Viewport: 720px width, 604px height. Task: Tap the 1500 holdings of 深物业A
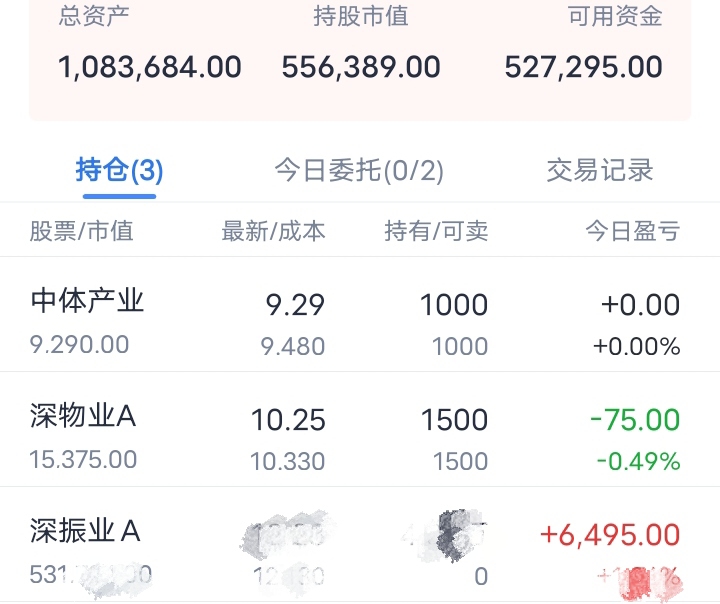454,420
